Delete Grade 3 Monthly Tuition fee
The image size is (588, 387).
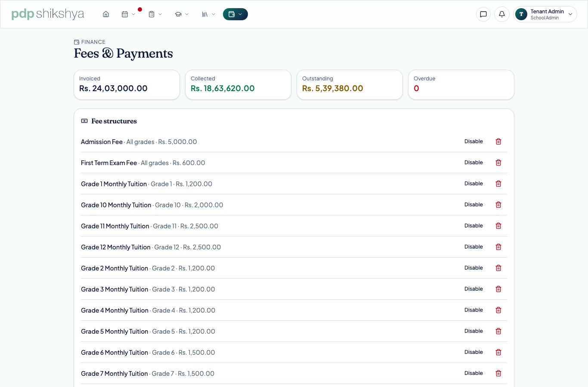coord(498,289)
